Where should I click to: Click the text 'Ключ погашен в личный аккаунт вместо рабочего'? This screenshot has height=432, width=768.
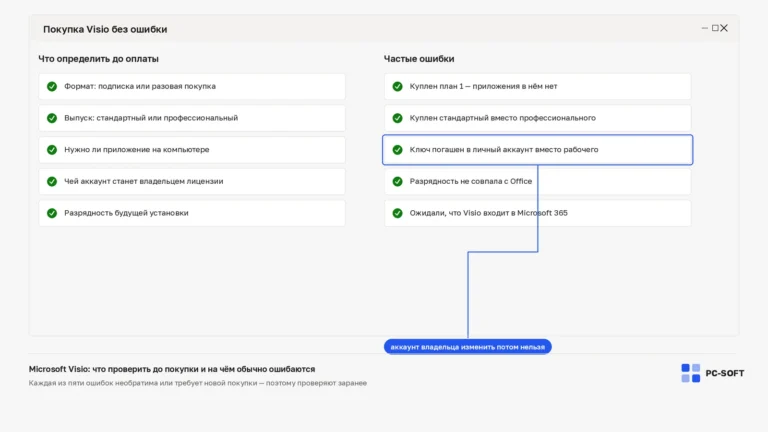coord(504,150)
